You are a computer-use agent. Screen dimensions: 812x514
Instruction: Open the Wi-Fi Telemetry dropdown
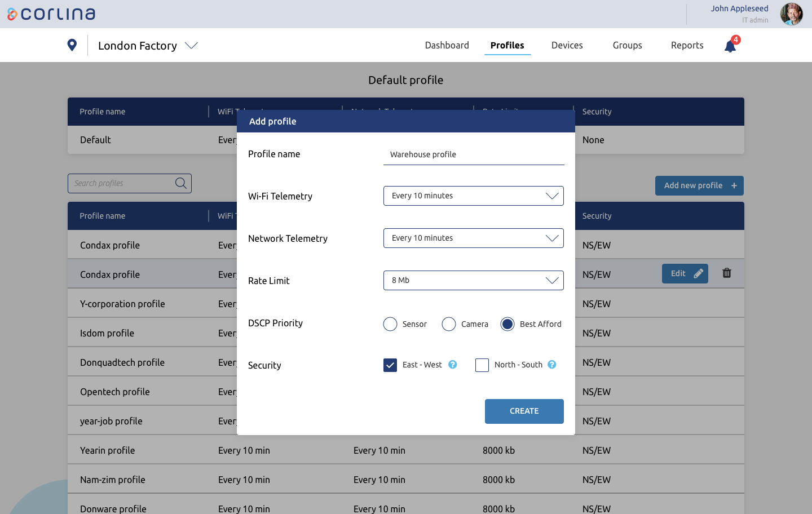click(474, 196)
